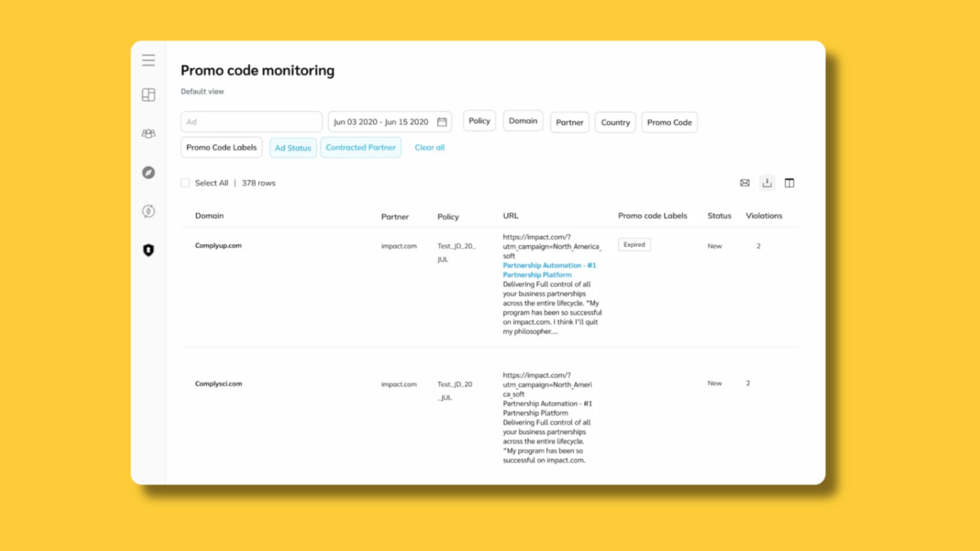Toggle the Ad Status filter
The height and width of the screenshot is (551, 980).
[292, 147]
